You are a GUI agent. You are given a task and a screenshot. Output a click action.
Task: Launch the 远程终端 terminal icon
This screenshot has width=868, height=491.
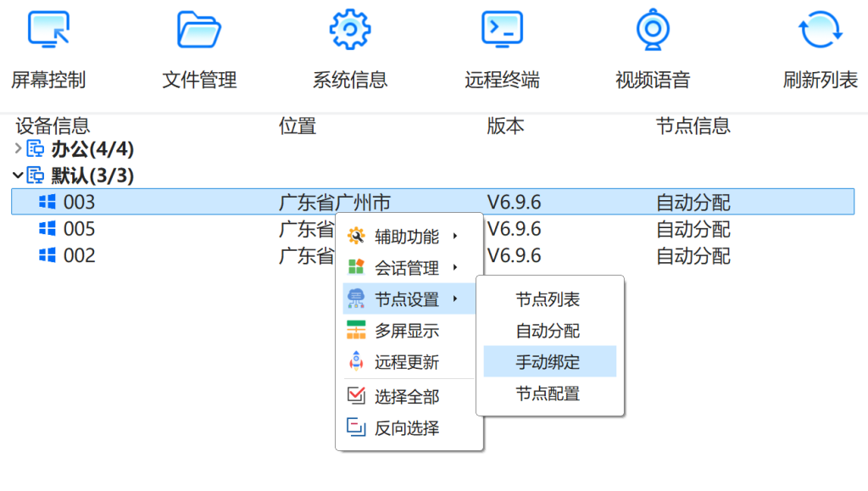(x=502, y=29)
